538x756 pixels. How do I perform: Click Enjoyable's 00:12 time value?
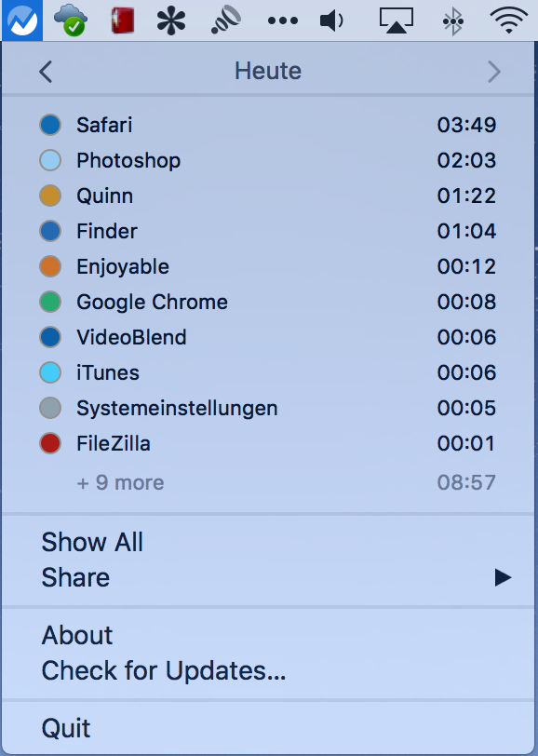click(x=466, y=266)
